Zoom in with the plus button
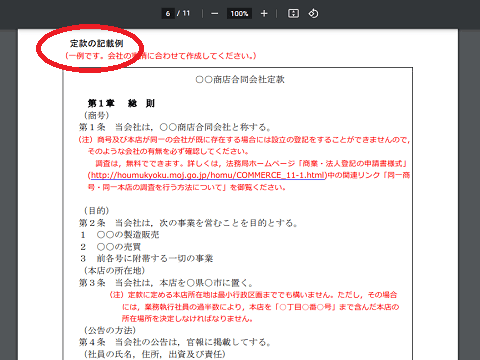The height and width of the screenshot is (360, 480). [264, 13]
